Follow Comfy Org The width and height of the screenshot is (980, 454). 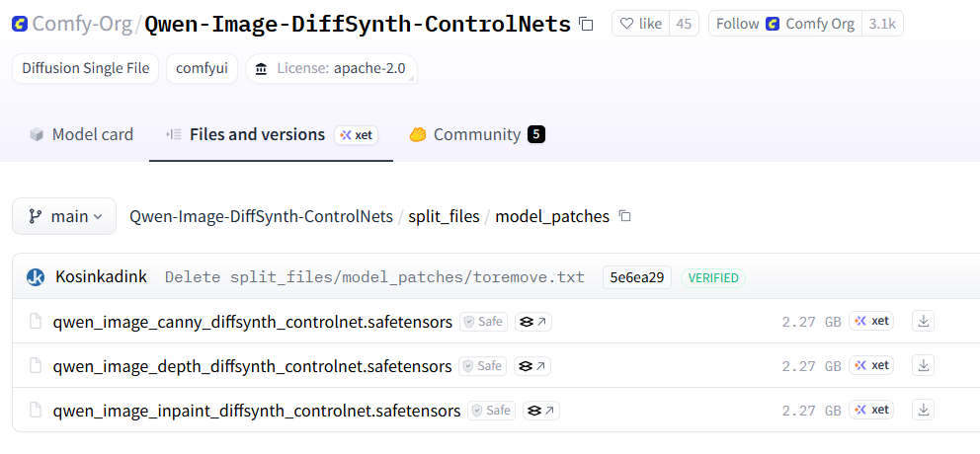click(x=785, y=24)
